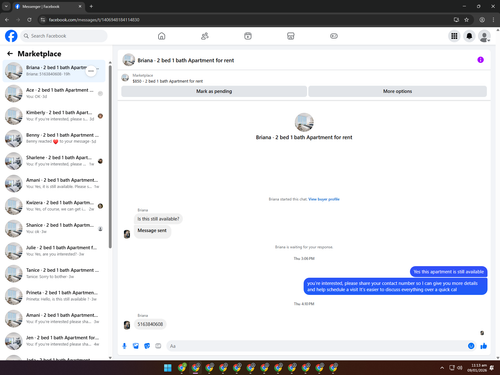The width and height of the screenshot is (500, 375).
Task: Open the Windows Start menu
Action: coord(168,368)
